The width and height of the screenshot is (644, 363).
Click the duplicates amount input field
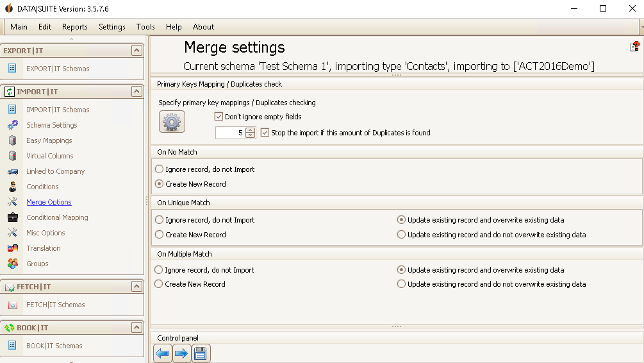pos(231,133)
